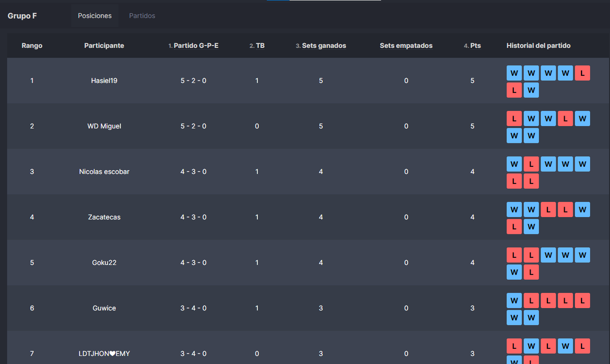Open participant Nicolas escobar
The height and width of the screenshot is (364, 610).
pyautogui.click(x=104, y=172)
